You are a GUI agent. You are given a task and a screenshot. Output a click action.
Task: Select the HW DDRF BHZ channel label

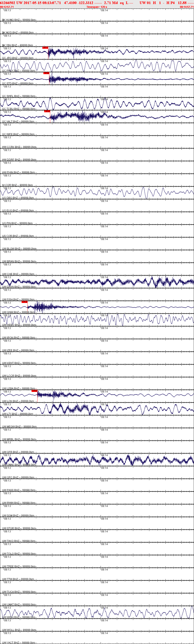[x=19, y=160]
